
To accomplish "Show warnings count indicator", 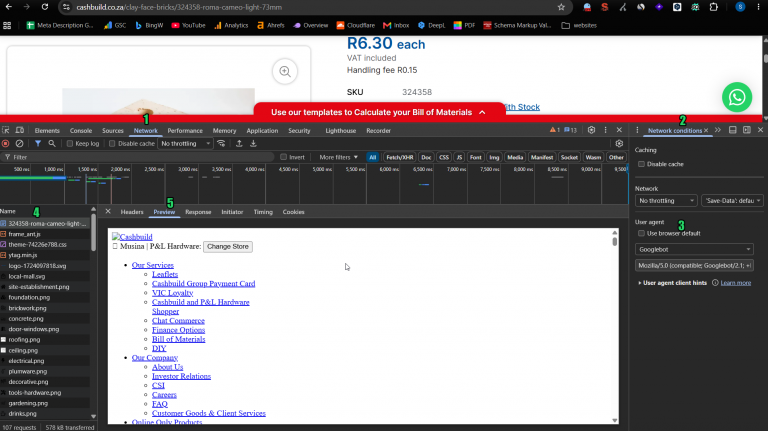I will pyautogui.click(x=554, y=130).
